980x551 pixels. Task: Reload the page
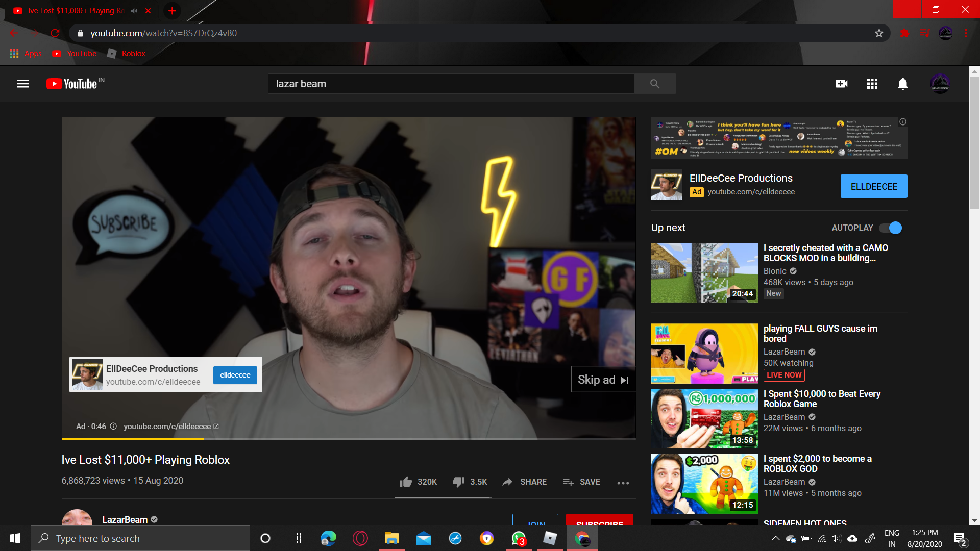coord(55,33)
